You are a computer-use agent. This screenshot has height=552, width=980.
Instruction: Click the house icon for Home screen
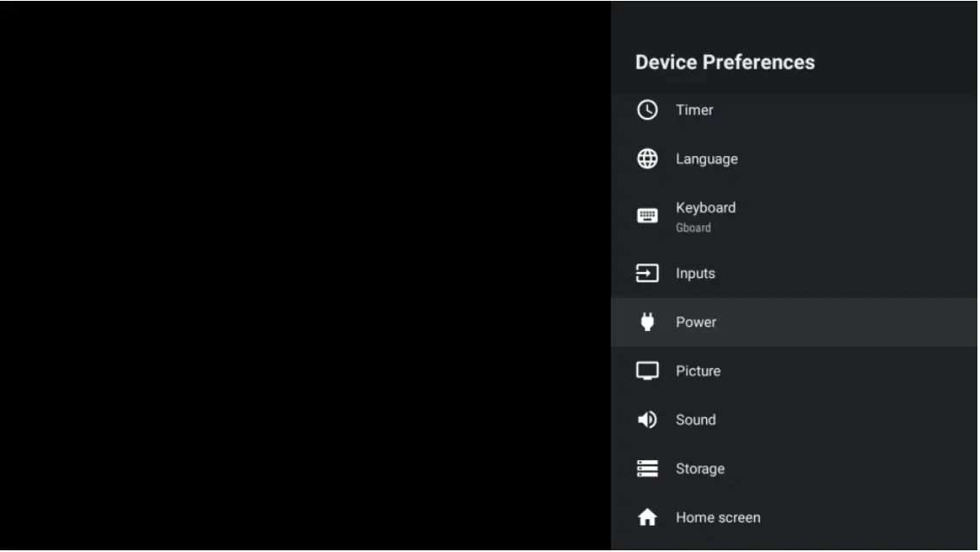(647, 516)
